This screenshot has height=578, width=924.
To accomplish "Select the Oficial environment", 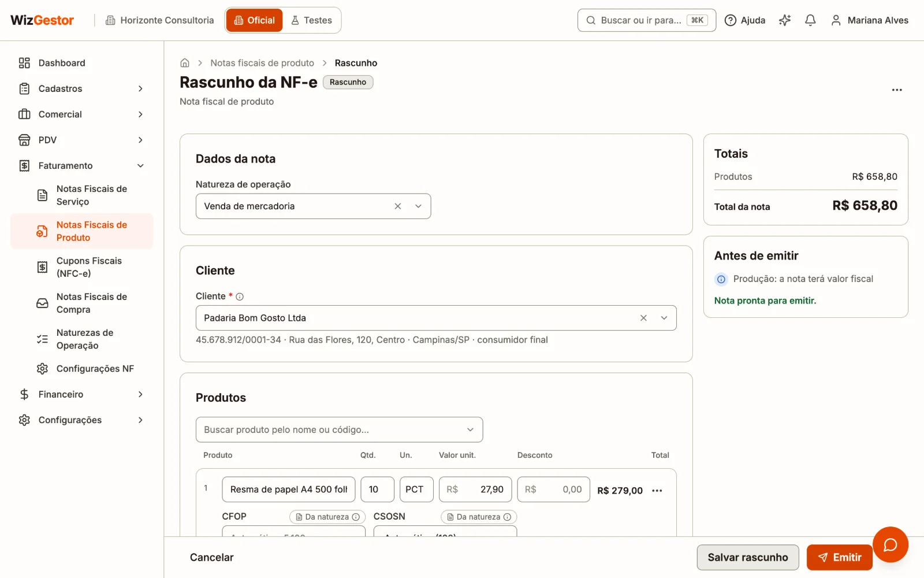I will (255, 20).
